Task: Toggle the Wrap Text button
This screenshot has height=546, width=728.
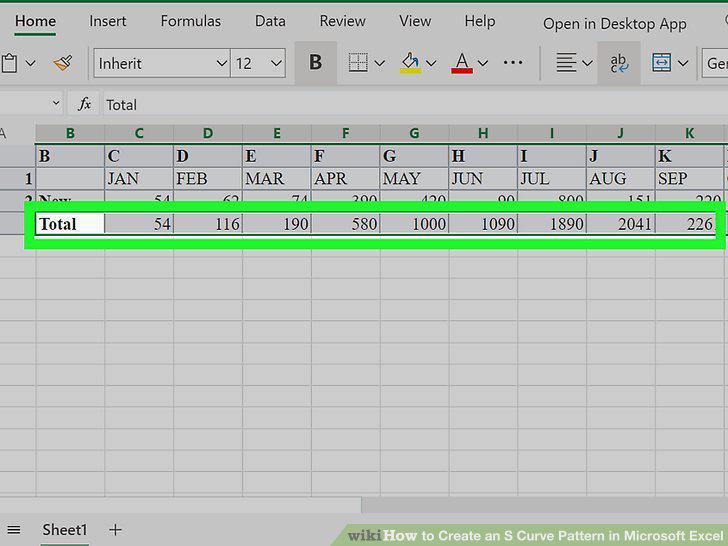Action: pyautogui.click(x=619, y=63)
